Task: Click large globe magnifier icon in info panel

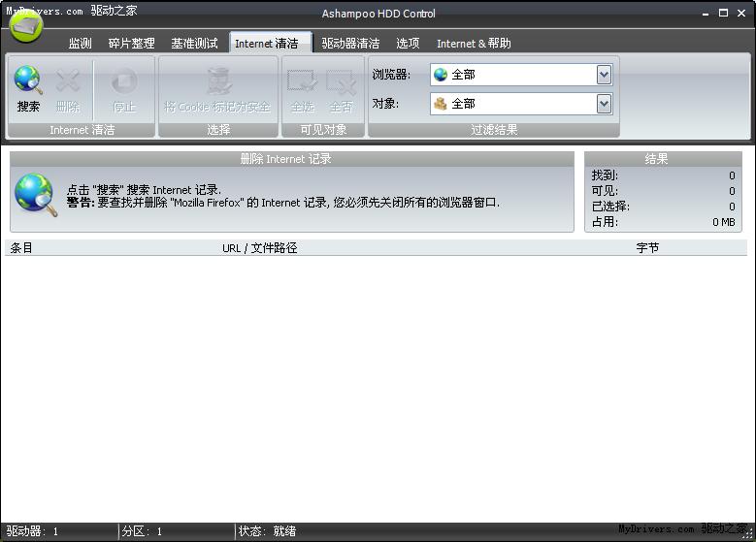Action: (36, 195)
